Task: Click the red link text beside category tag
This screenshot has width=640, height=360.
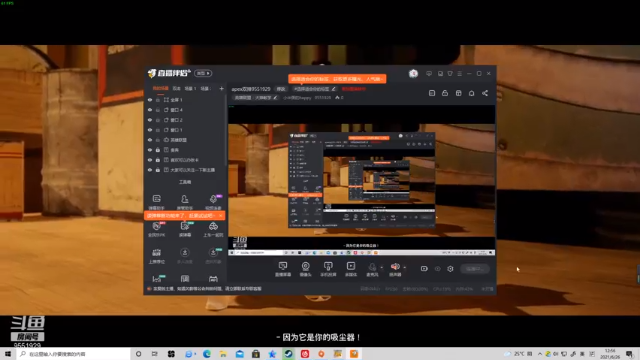Action: (353, 89)
